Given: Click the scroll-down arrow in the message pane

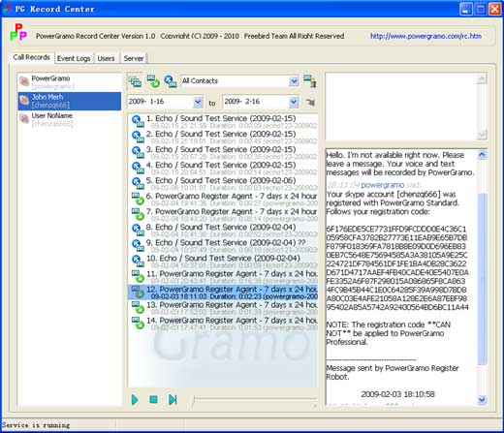Looking at the screenshot, I should pyautogui.click(x=482, y=399).
